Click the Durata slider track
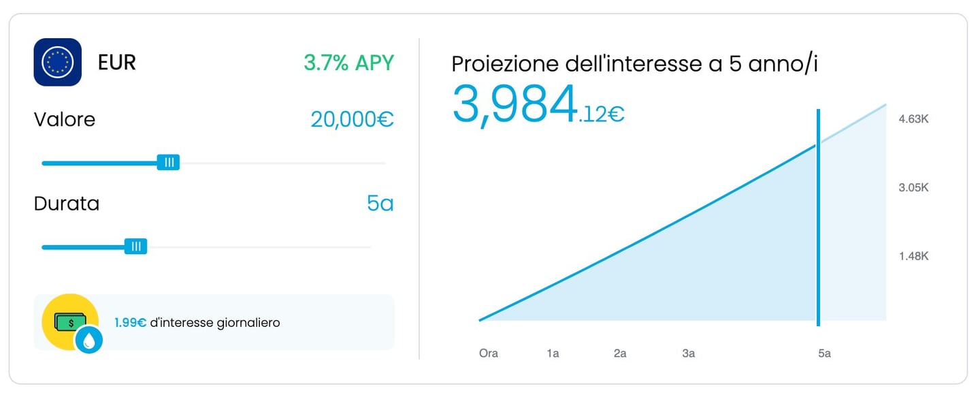 (272, 246)
